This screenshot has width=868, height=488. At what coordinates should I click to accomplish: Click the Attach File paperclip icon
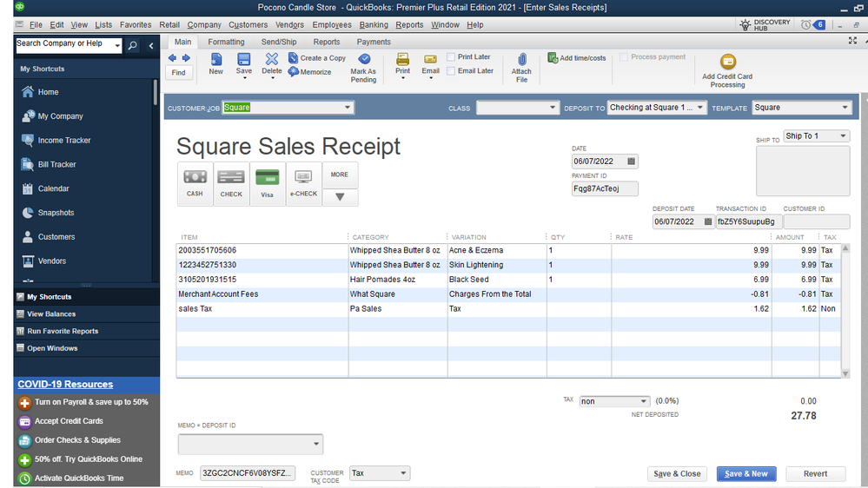[x=521, y=60]
